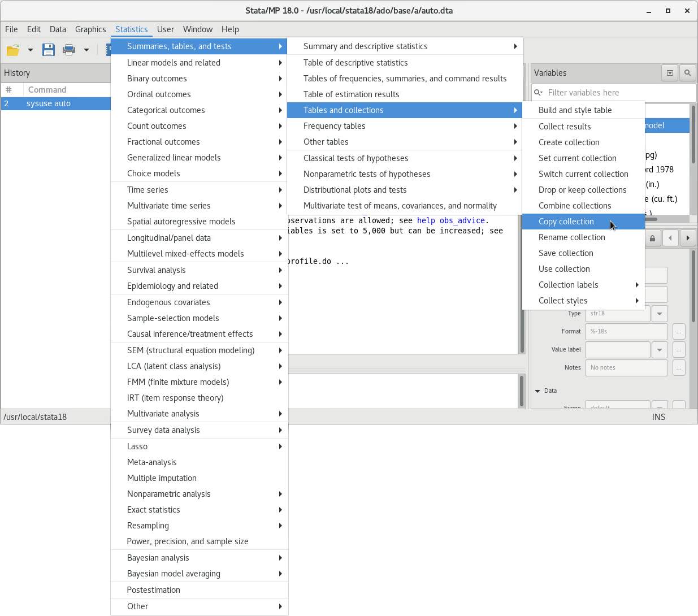The width and height of the screenshot is (698, 616).
Task: Select Spatial autoregressive models
Action: click(200, 222)
